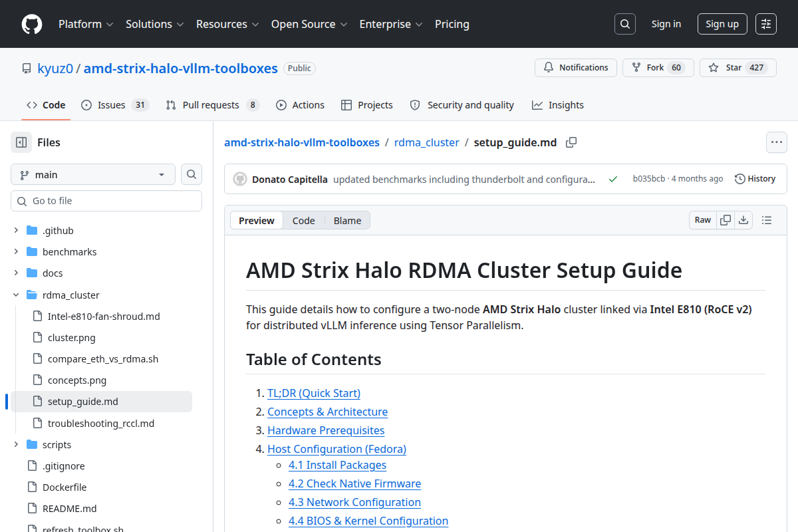Image resolution: width=798 pixels, height=532 pixels.
Task: Focus the Go to file input
Action: (x=106, y=201)
